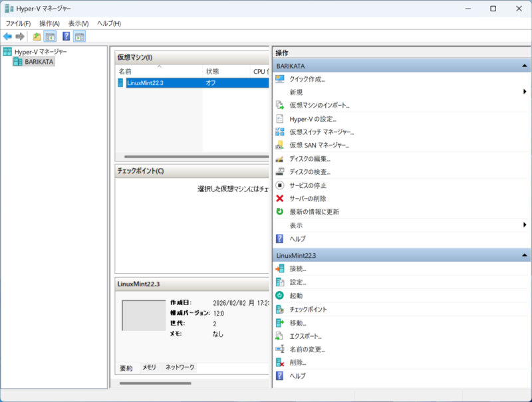Switch to the メモリ tab

pyautogui.click(x=149, y=367)
